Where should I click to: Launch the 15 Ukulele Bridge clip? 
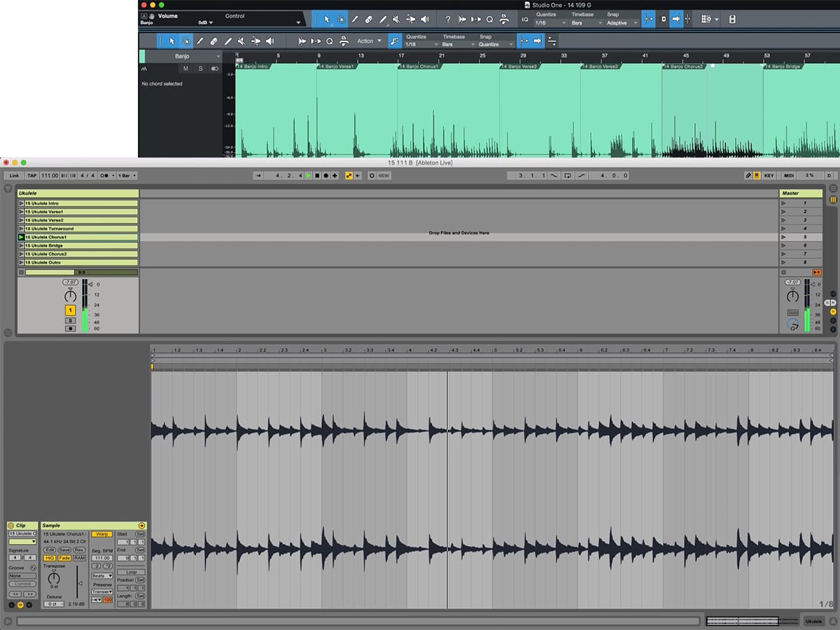click(22, 246)
